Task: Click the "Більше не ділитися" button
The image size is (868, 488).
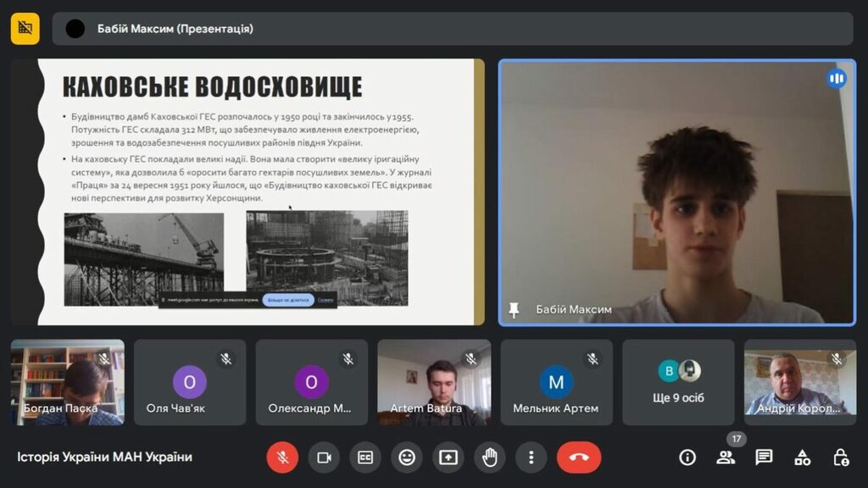Action: coord(288,300)
